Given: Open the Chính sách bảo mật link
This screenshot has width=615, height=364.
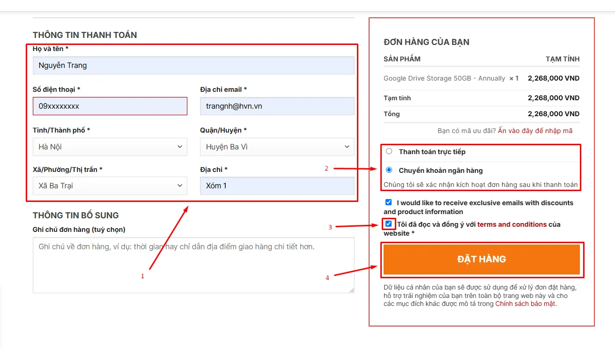Looking at the screenshot, I should [525, 304].
